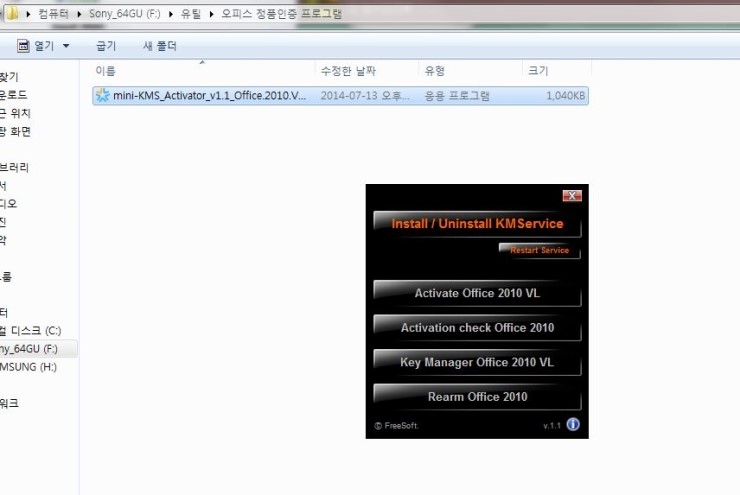
Task: Select SAMSUNG (H:) drive in sidebar
Action: [28, 367]
